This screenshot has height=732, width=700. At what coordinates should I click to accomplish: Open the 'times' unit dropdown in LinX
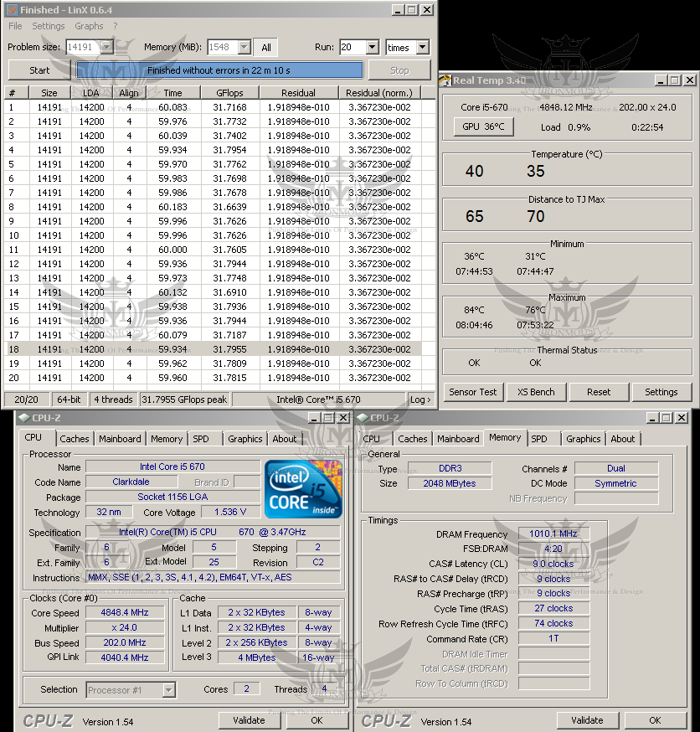coord(422,47)
